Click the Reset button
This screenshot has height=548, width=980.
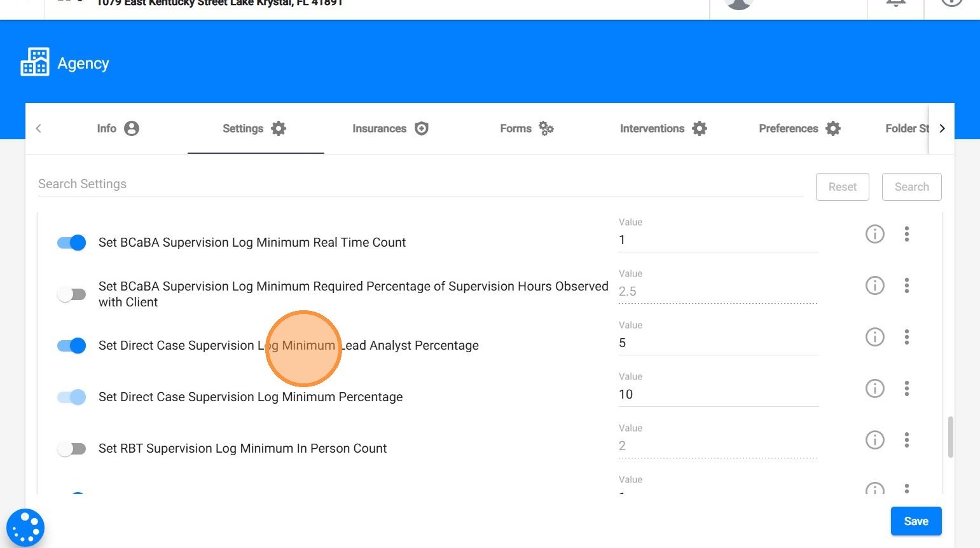(842, 187)
